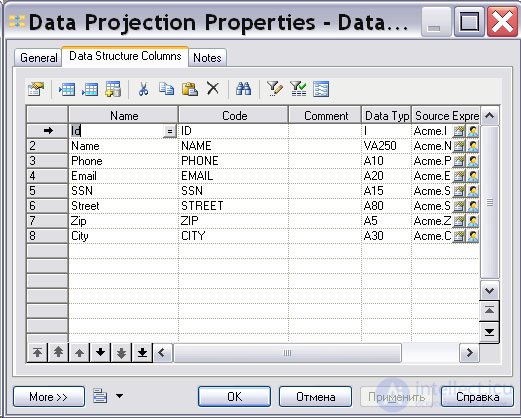Screen dimensions: 521x418
Task: Click the Insert a Row icon
Action: [x=67, y=89]
